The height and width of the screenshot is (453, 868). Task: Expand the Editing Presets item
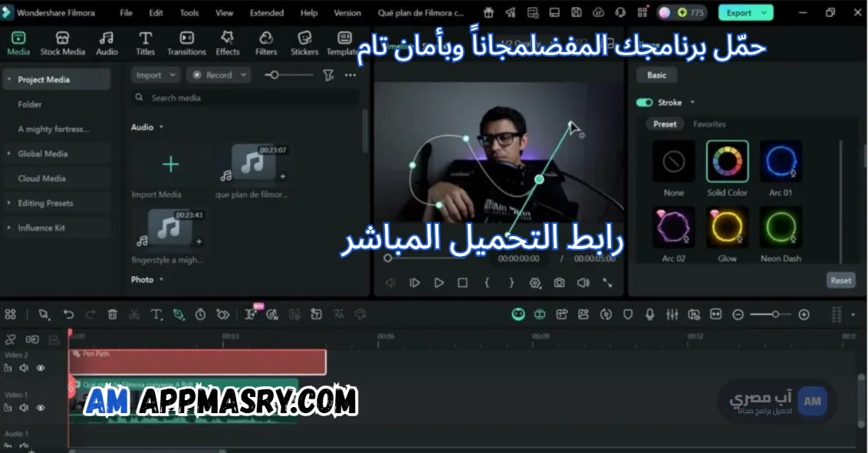pos(9,203)
